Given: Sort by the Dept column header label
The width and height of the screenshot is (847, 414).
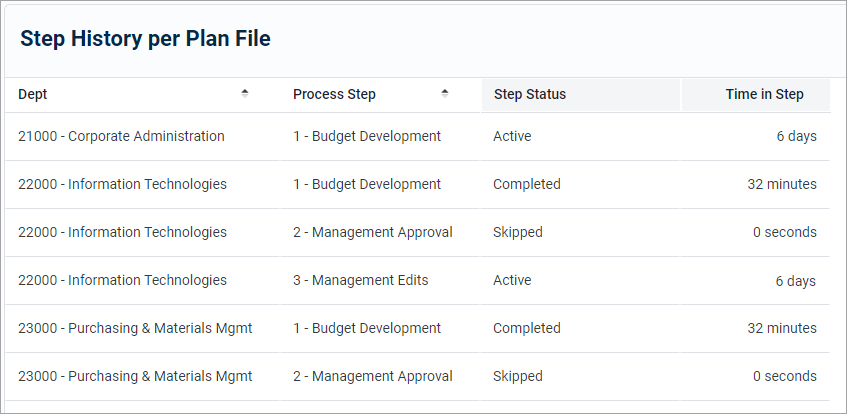Looking at the screenshot, I should coord(33,95).
